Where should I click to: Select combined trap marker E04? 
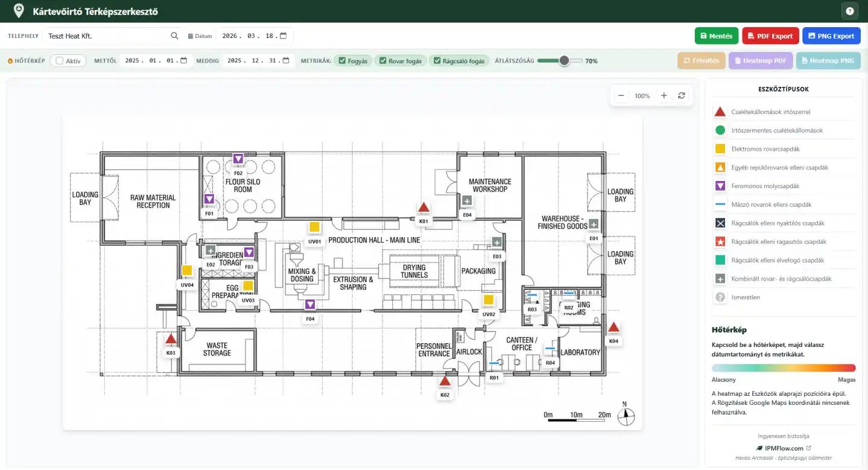coord(467,201)
